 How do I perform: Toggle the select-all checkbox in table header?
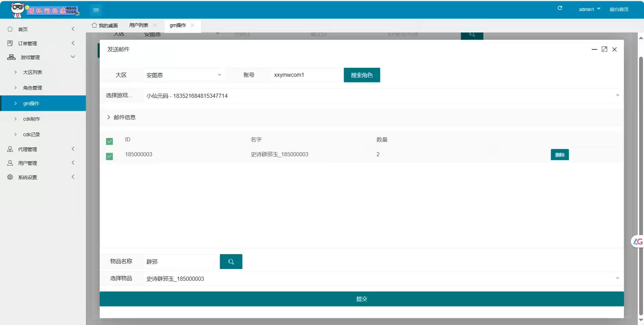coord(109,141)
